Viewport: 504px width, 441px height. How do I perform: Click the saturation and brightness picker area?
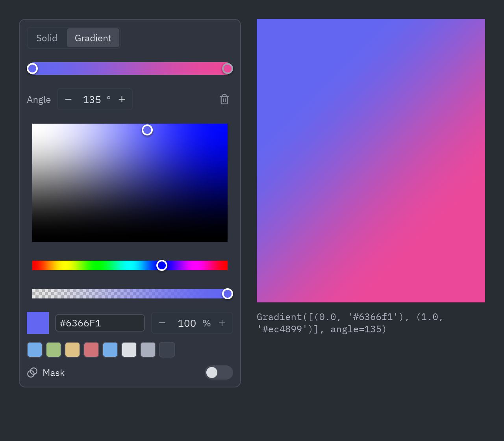(130, 183)
